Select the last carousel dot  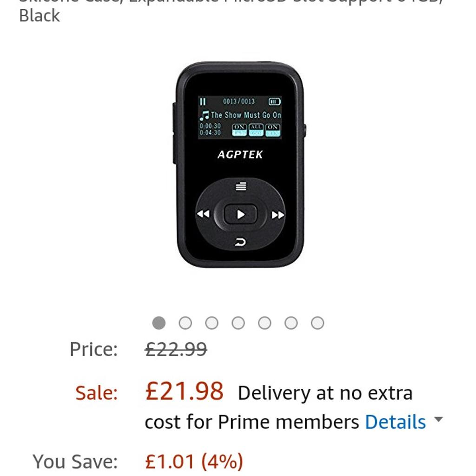318,322
